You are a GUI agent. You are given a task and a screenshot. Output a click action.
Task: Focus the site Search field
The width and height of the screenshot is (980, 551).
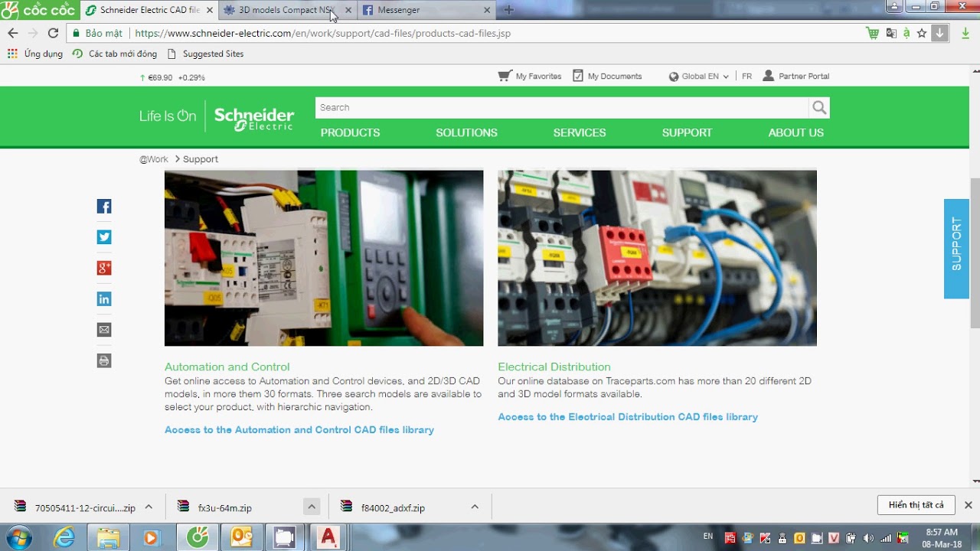pyautogui.click(x=562, y=108)
